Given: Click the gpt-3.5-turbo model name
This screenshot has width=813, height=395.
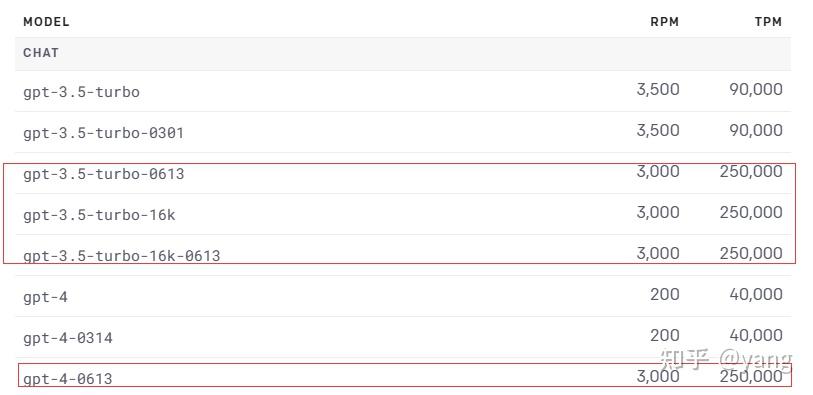Looking at the screenshot, I should tap(81, 93).
